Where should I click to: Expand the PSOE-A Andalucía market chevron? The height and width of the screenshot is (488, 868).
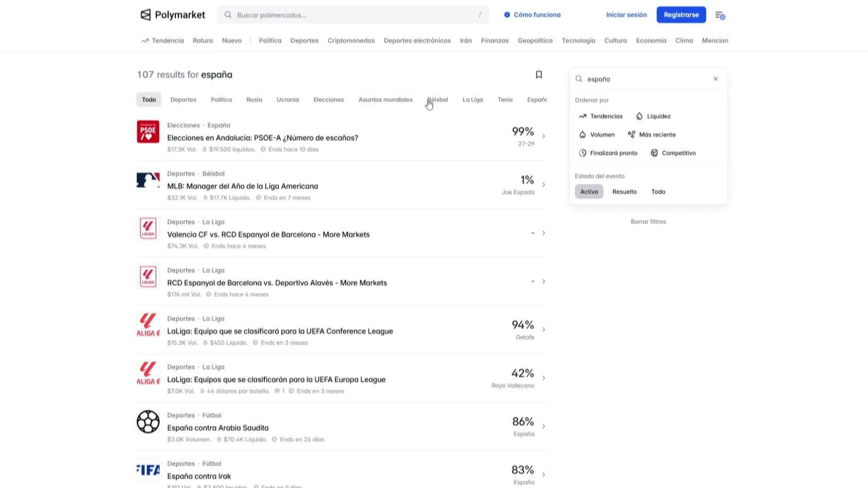point(544,137)
